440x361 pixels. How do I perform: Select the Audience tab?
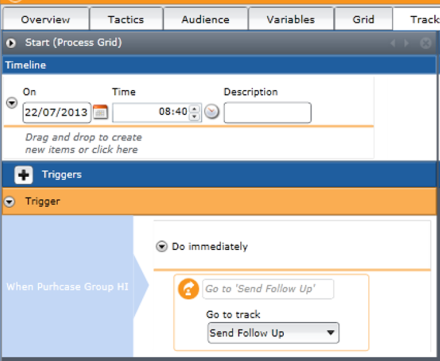tap(205, 19)
